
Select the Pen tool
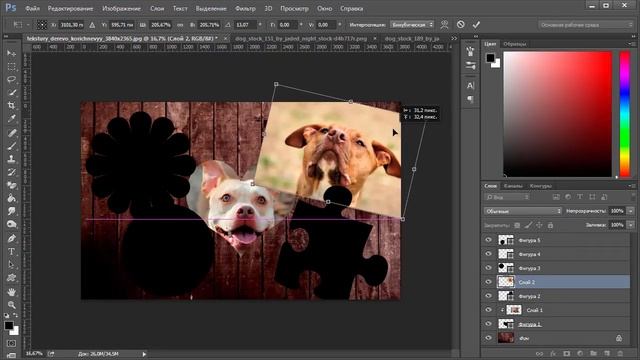(x=11, y=238)
